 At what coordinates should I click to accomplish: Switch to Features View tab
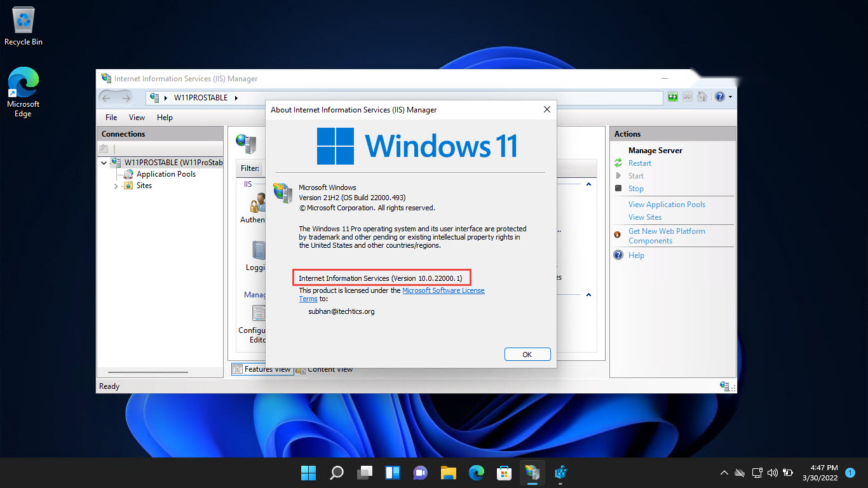tap(262, 369)
